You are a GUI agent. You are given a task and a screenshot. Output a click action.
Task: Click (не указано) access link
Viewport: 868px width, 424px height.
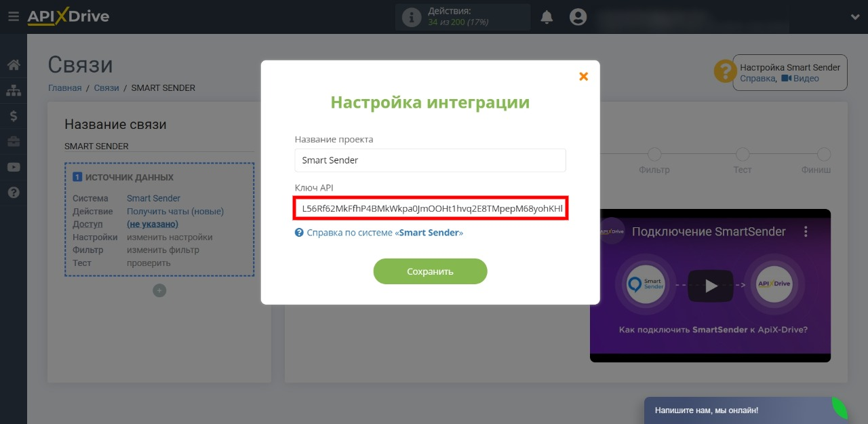click(153, 224)
